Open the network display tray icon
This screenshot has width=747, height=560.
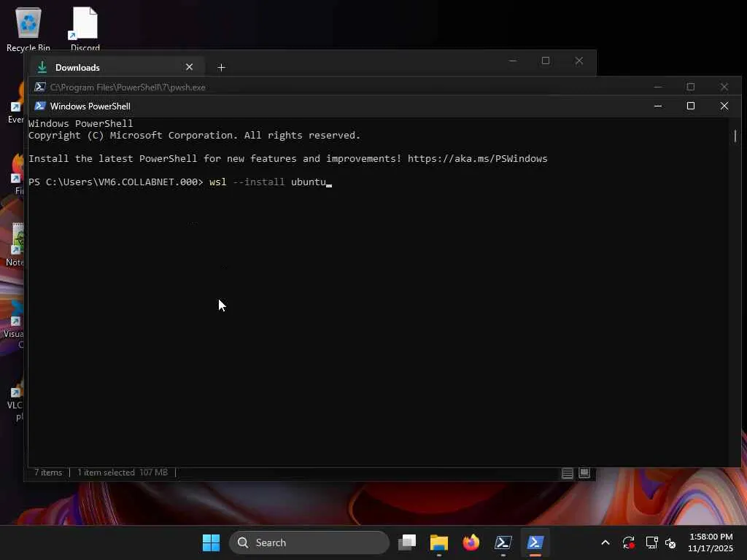651,542
